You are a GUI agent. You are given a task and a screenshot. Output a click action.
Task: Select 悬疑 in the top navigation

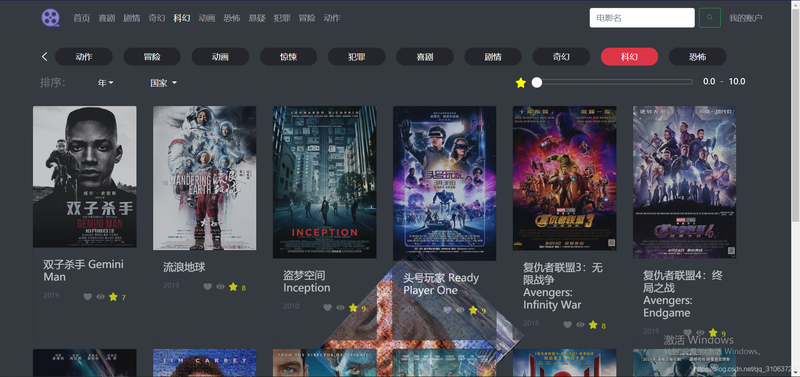[x=257, y=18]
